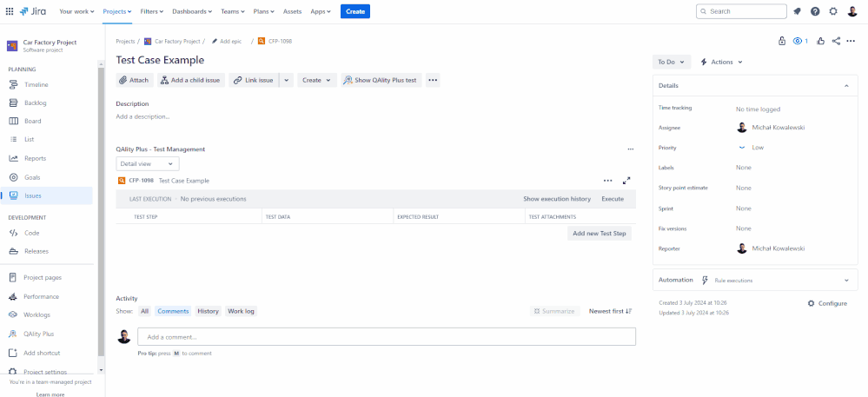Open the app switcher grid icon
The width and height of the screenshot is (868, 397).
click(10, 11)
